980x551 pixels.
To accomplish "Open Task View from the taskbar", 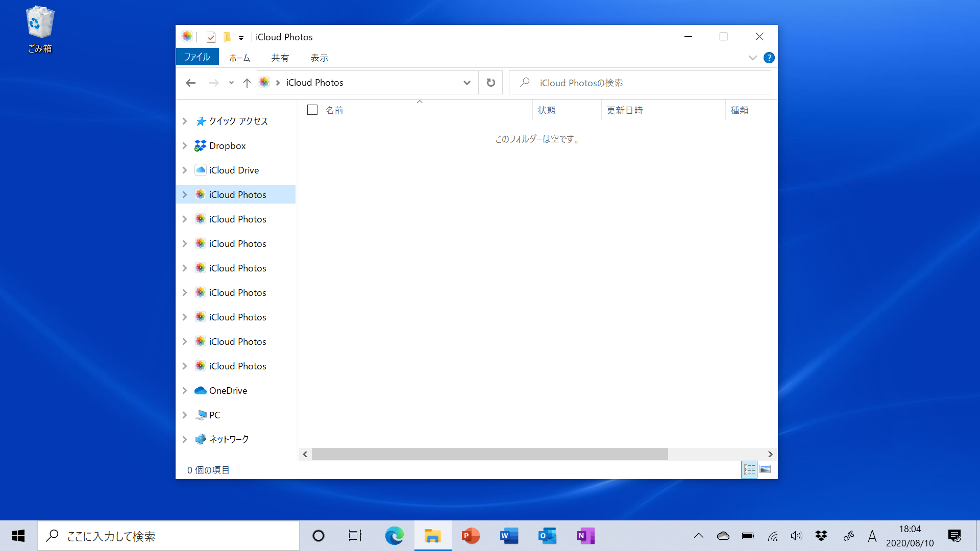I will click(355, 536).
